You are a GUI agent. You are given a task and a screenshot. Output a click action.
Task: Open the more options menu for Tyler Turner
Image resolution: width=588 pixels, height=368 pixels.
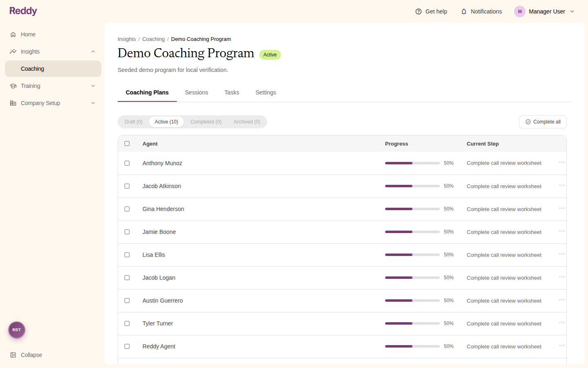point(562,323)
